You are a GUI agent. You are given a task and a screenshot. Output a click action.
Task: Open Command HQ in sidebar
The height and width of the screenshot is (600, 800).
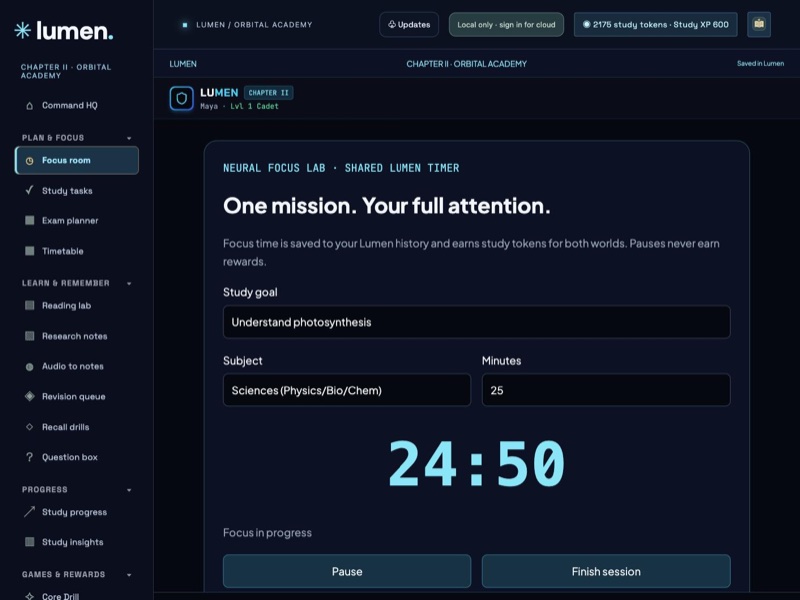pyautogui.click(x=77, y=106)
